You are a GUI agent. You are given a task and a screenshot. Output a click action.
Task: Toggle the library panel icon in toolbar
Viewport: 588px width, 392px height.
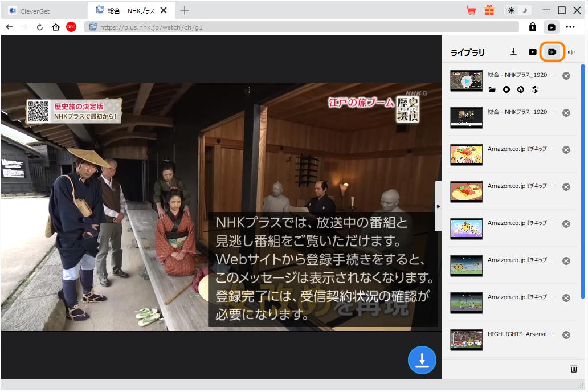click(x=552, y=27)
